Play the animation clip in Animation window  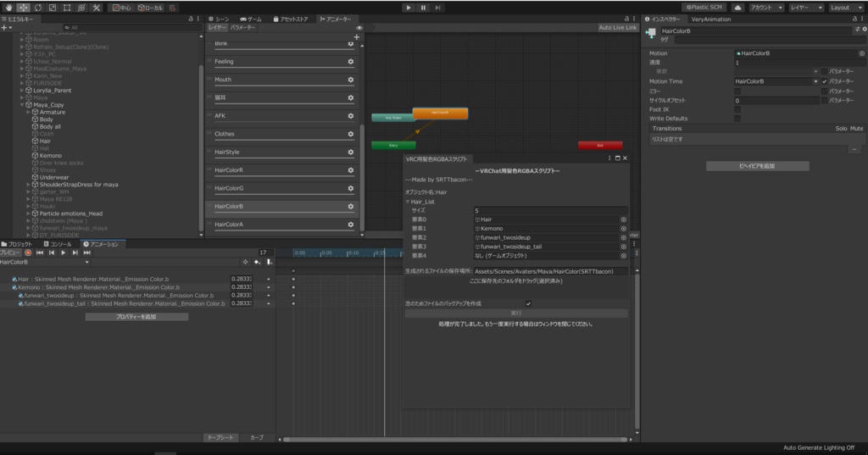pyautogui.click(x=63, y=252)
